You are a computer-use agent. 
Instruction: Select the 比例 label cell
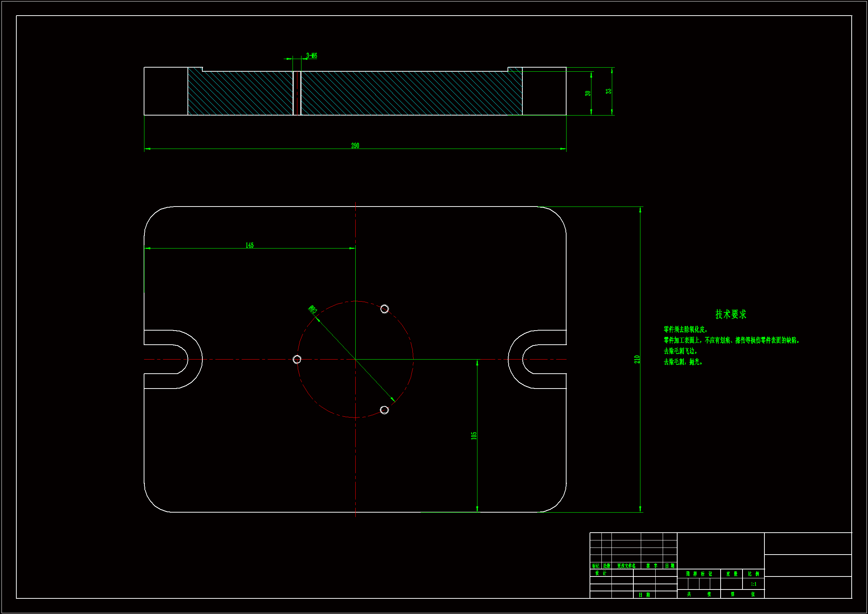(x=753, y=574)
